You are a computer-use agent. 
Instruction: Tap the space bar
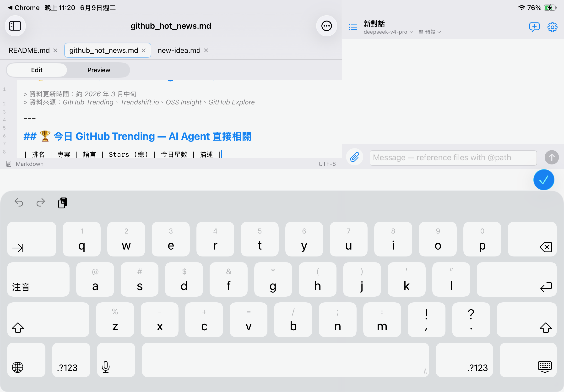285,360
